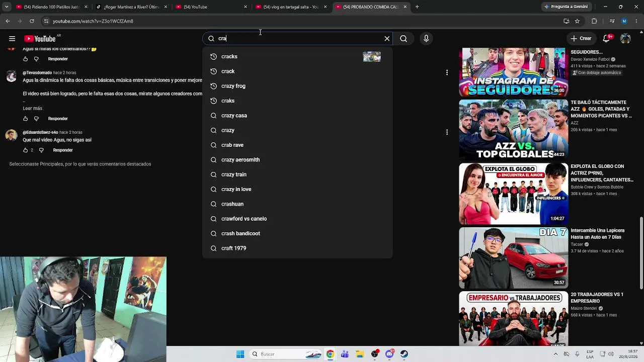Like the top 'Agus si miras' comment

click(x=26, y=59)
